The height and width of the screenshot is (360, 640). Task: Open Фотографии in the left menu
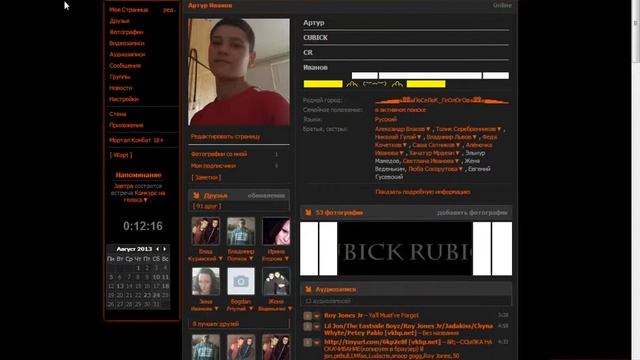click(x=126, y=32)
